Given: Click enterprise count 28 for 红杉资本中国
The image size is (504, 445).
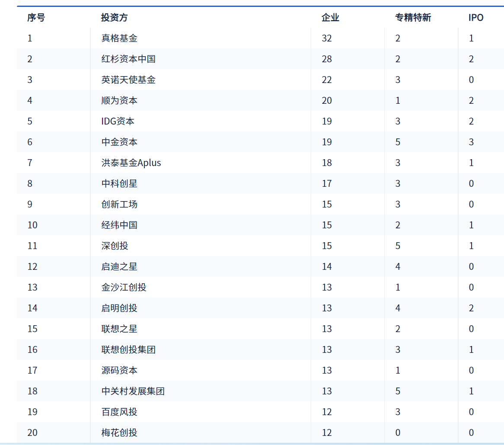Looking at the screenshot, I should pyautogui.click(x=327, y=59).
